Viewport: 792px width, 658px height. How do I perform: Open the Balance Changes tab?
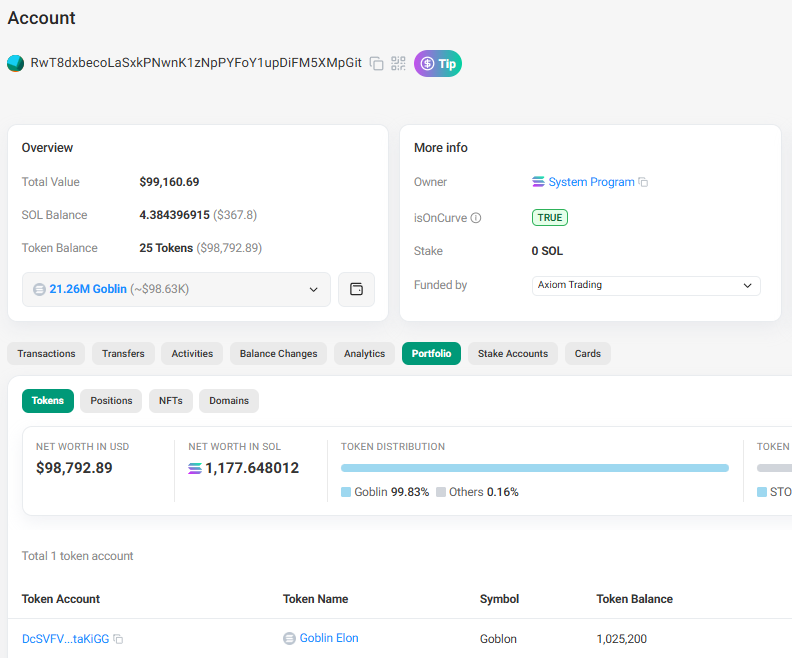point(278,353)
